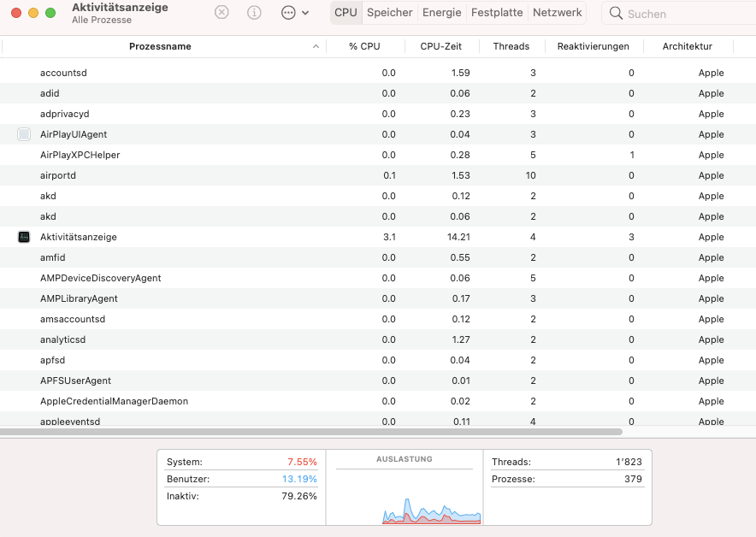The width and height of the screenshot is (756, 537).
Task: Select the apfsd process row
Action: click(378, 360)
